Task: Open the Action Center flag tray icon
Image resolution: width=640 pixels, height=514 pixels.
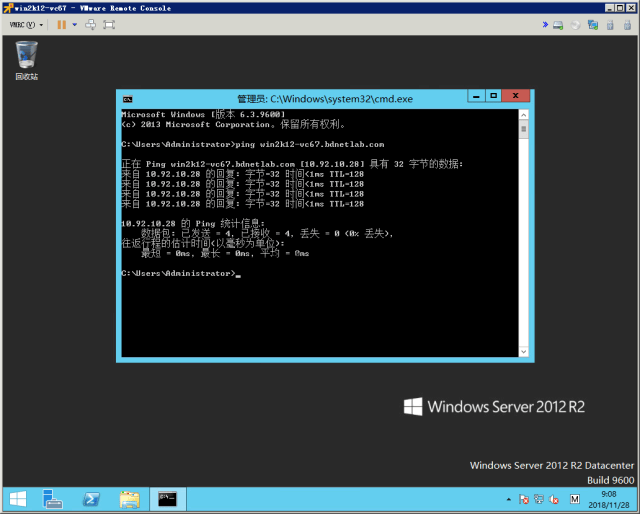Action: (524, 499)
